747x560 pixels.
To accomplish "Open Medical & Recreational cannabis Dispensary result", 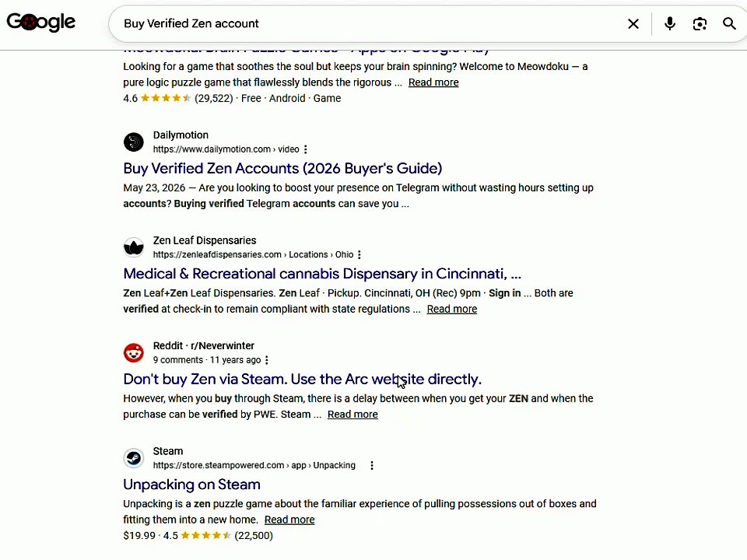I will tap(322, 274).
